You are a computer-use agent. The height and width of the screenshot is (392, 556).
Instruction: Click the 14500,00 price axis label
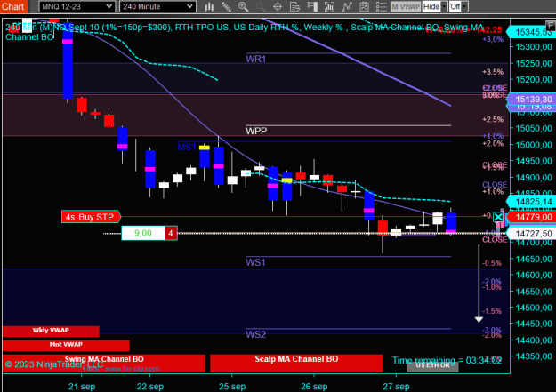534,308
